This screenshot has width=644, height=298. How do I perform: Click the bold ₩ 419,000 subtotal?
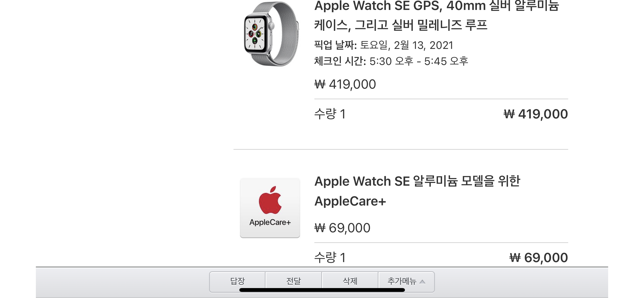(x=536, y=114)
